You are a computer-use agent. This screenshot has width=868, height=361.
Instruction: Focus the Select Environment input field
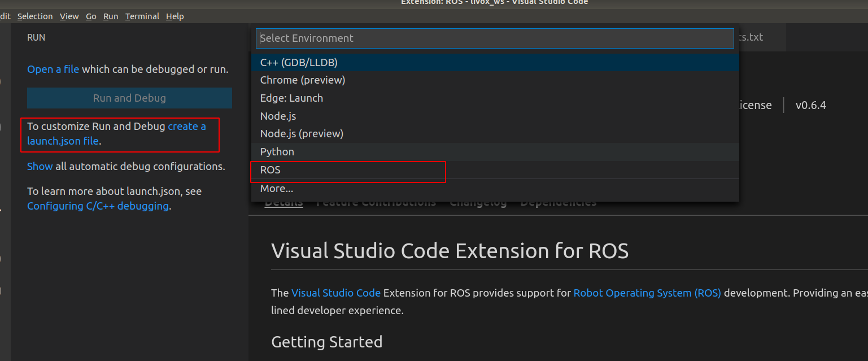495,38
